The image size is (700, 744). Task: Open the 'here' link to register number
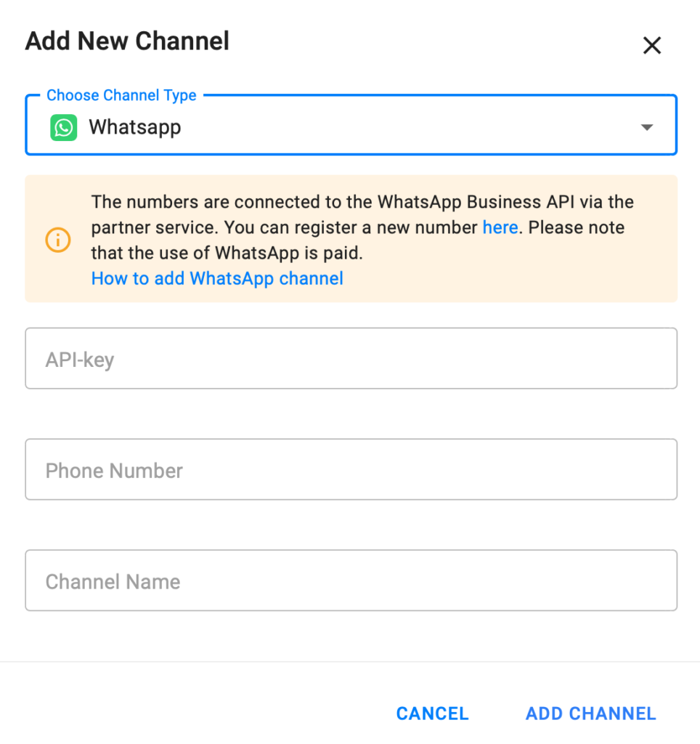(x=500, y=227)
